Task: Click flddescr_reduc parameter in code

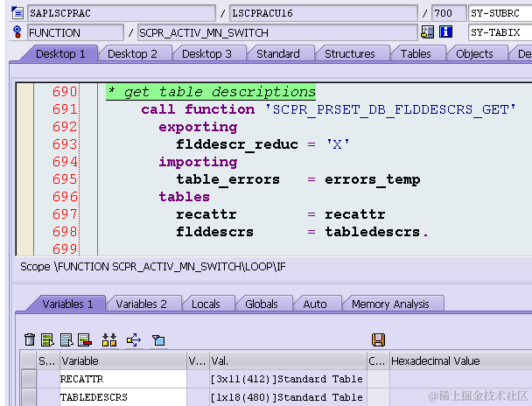Action: point(237,144)
